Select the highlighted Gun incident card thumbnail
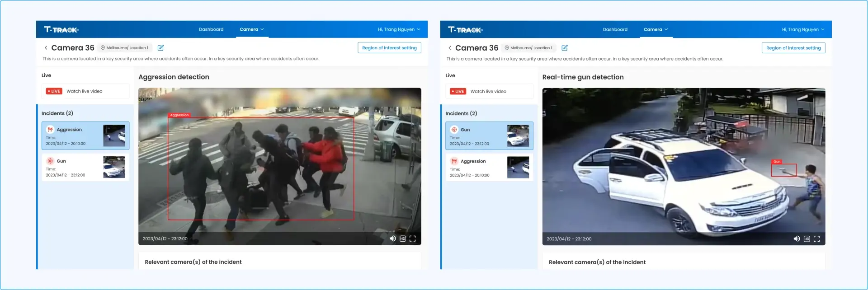Screen dimensions: 868x290 [518, 136]
